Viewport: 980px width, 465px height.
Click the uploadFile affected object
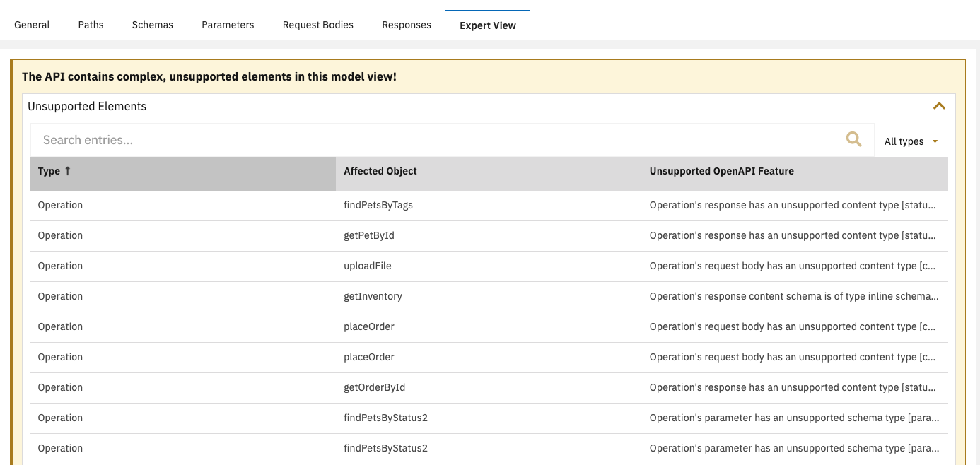(x=366, y=266)
